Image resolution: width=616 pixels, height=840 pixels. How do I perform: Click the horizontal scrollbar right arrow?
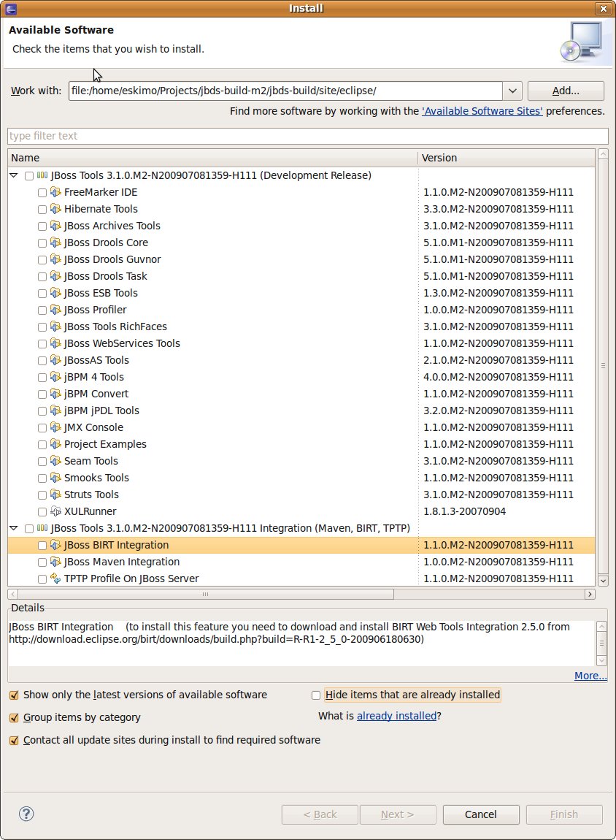tap(590, 594)
